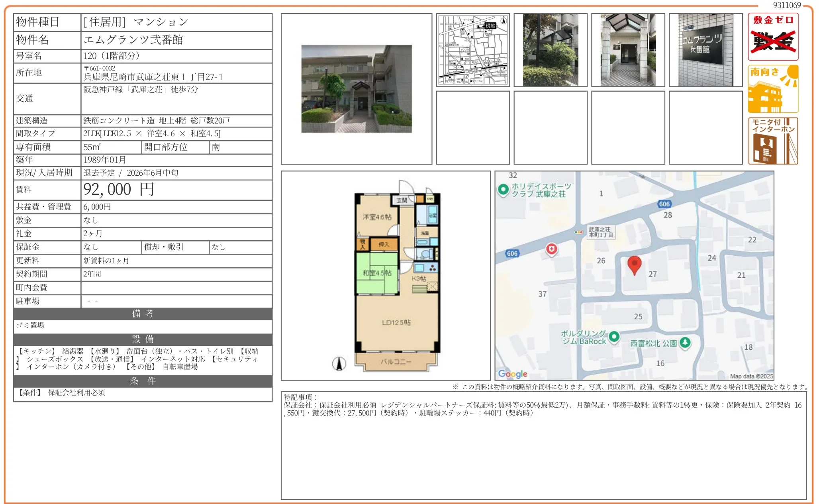The width and height of the screenshot is (819, 504).
Task: Click the 西富松北公園 park marker
Action: pyautogui.click(x=685, y=342)
